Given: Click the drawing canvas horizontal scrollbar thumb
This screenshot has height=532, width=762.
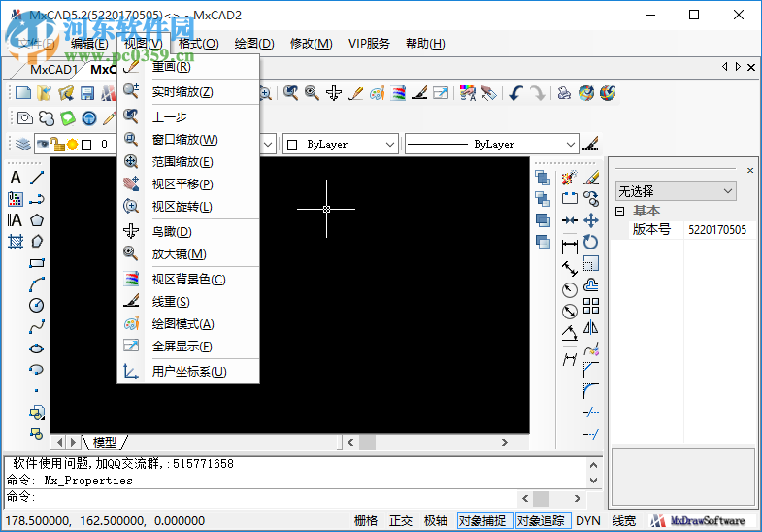Looking at the screenshot, I should [367, 442].
